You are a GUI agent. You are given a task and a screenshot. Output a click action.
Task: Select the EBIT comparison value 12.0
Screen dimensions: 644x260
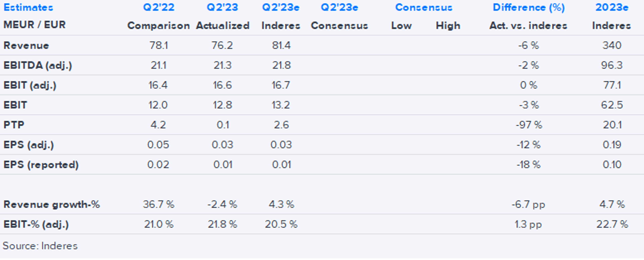[x=158, y=105]
